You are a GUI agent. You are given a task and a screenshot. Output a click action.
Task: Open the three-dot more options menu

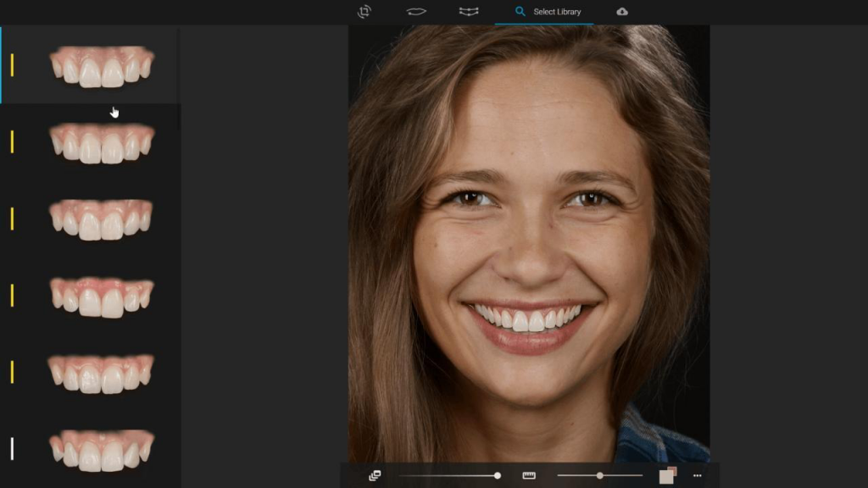[x=697, y=475]
